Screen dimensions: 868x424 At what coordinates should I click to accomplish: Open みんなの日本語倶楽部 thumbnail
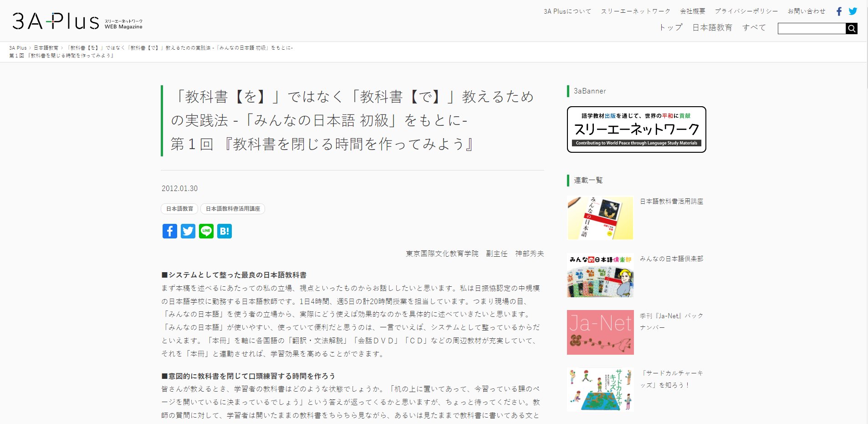(600, 275)
